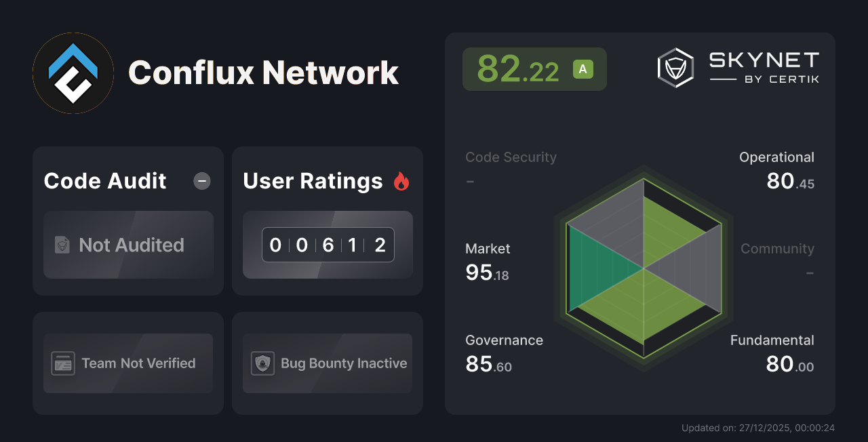
Task: Open the User Ratings section
Action: tap(312, 180)
